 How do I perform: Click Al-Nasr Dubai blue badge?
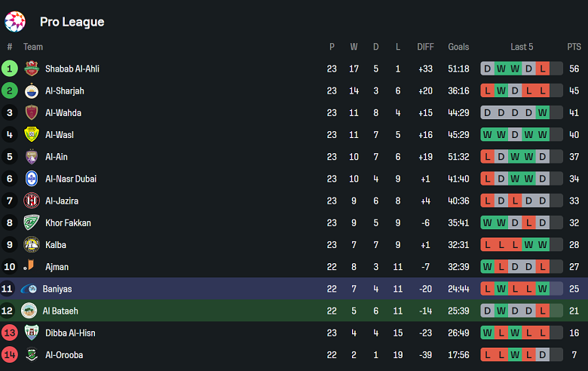(x=31, y=179)
